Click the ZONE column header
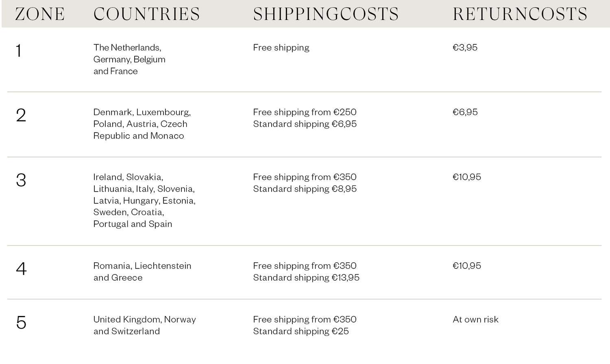The width and height of the screenshot is (610, 364). point(40,14)
